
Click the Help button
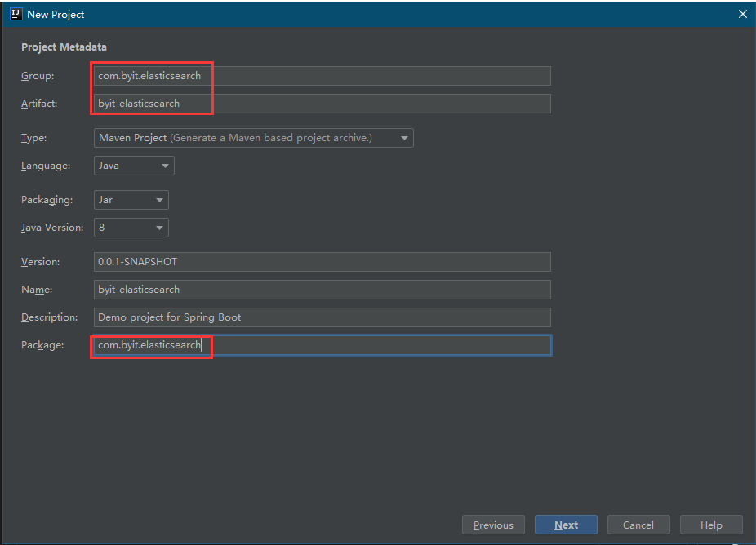pyautogui.click(x=710, y=525)
